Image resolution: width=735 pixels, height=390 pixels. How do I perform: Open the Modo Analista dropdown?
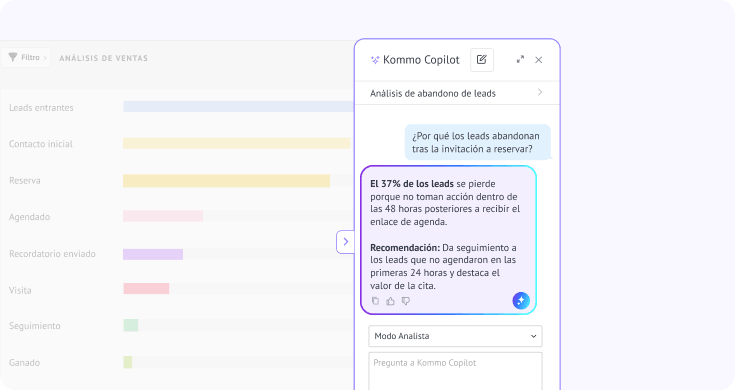(x=455, y=336)
